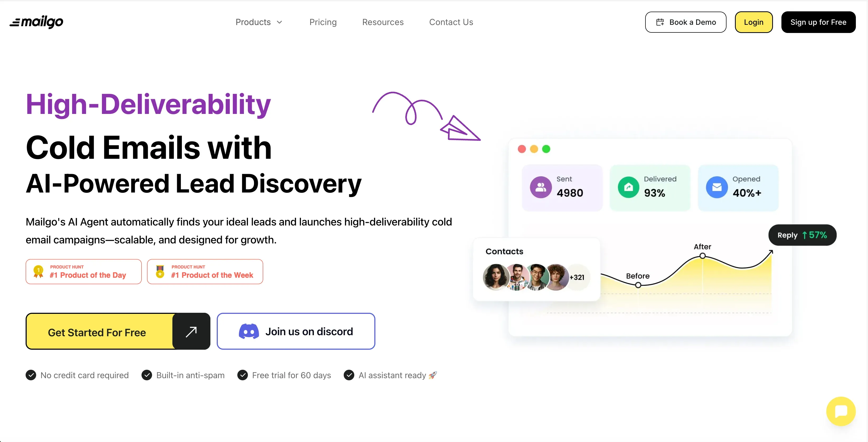Click Sign up for Free
Screen dimensions: 868x442
[818, 22]
